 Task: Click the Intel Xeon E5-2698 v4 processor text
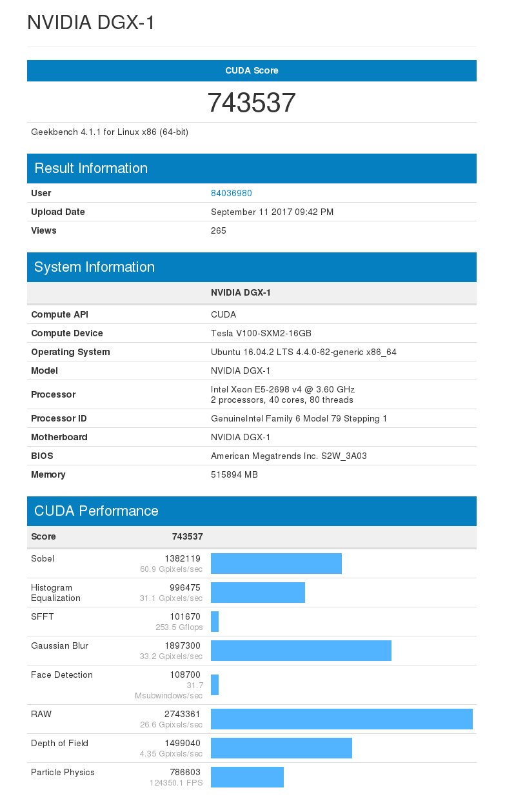(x=282, y=389)
